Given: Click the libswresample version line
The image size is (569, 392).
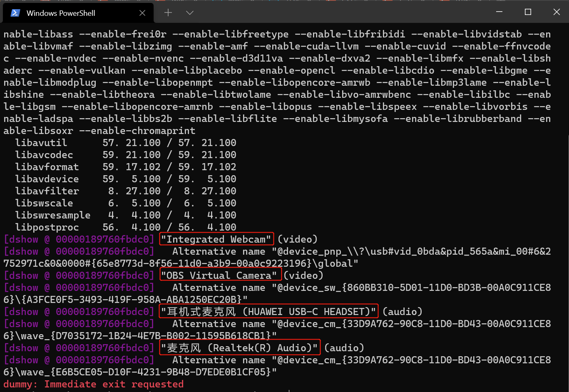Looking at the screenshot, I should coord(126,215).
